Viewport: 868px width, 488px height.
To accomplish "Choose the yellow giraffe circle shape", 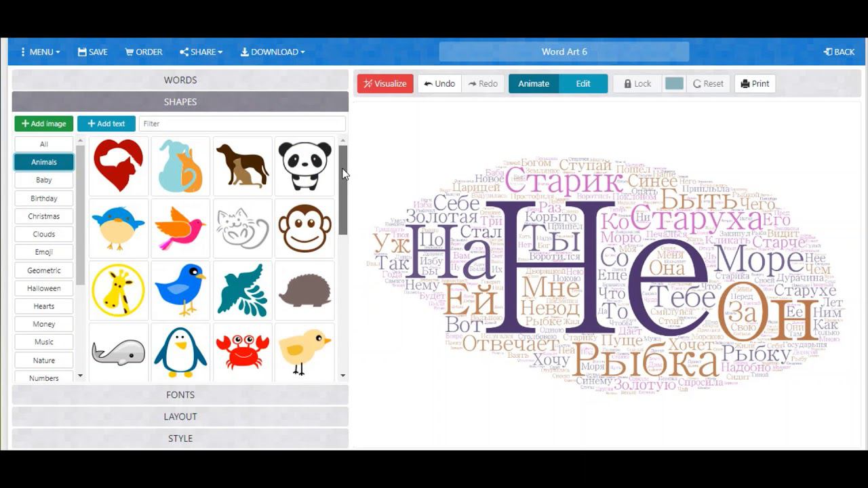I will (x=119, y=290).
